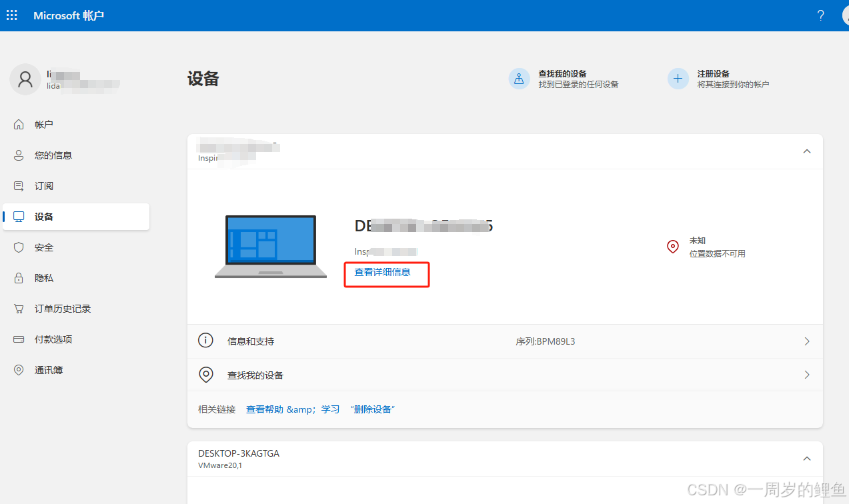Image resolution: width=849 pixels, height=504 pixels.
Task: Click the 查找我的设备 heading at top
Action: tap(562, 74)
